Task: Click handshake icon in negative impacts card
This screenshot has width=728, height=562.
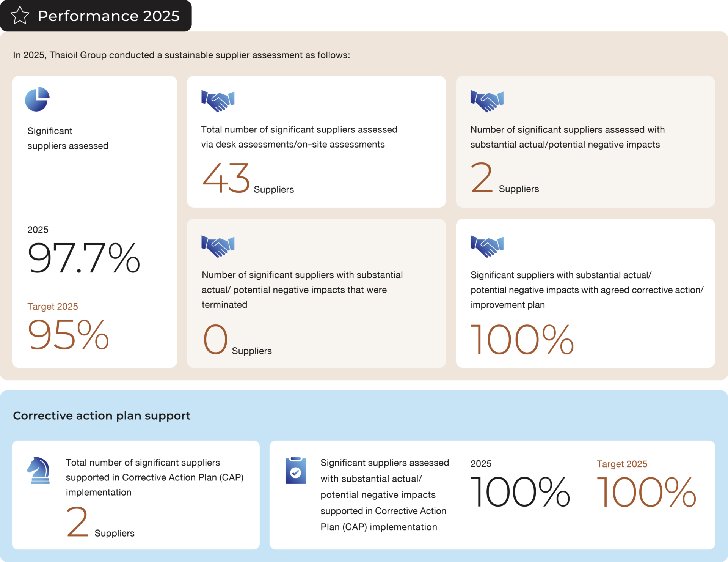Action: (487, 101)
